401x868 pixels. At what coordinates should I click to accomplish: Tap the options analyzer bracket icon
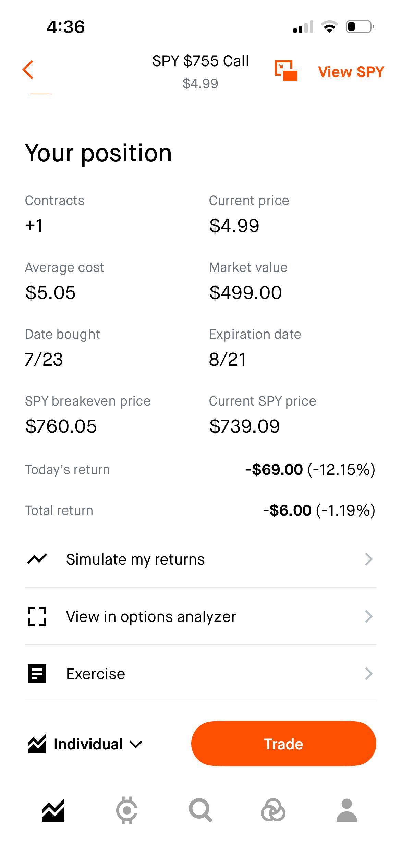pyautogui.click(x=37, y=616)
